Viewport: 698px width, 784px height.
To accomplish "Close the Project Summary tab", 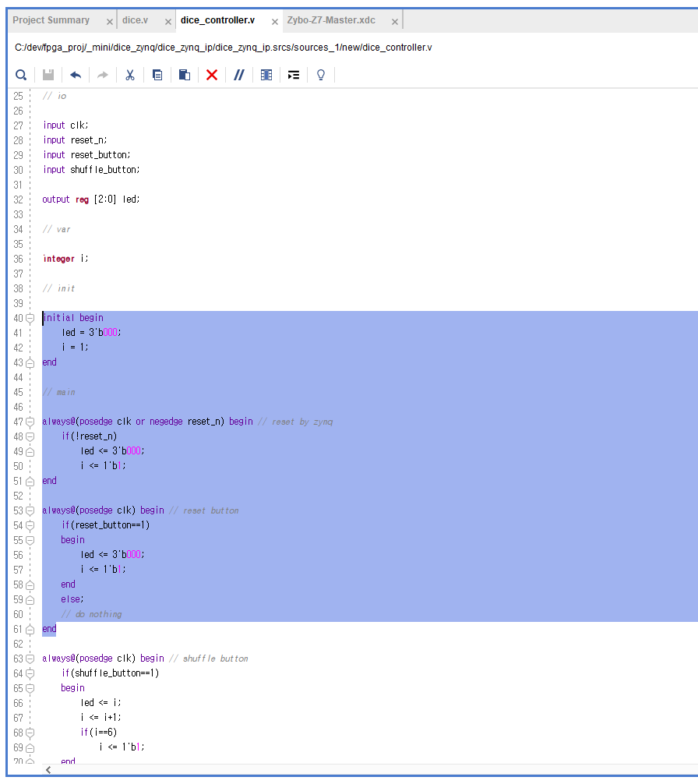I will 109,22.
